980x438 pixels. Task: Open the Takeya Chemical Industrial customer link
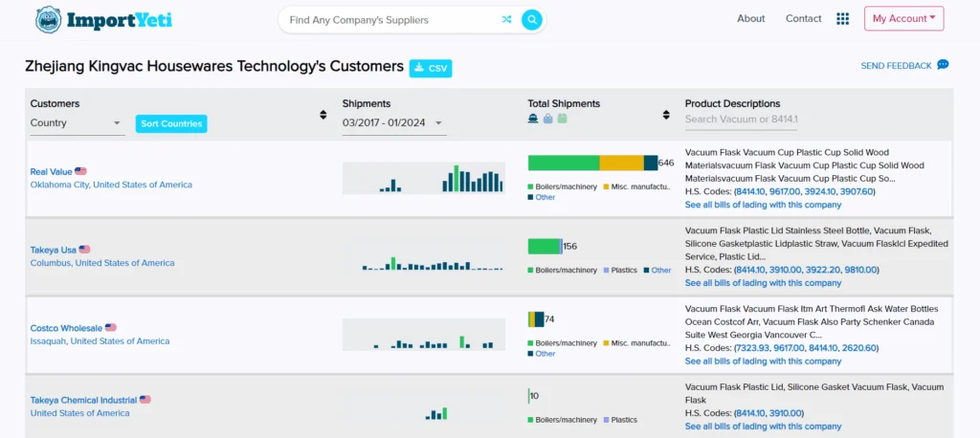click(83, 400)
